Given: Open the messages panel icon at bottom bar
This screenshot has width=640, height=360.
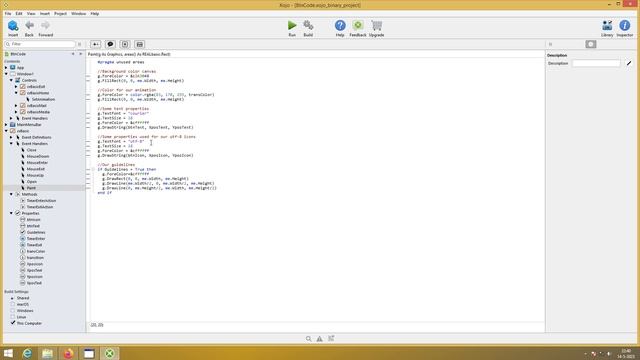Looking at the screenshot, I should point(331,338).
